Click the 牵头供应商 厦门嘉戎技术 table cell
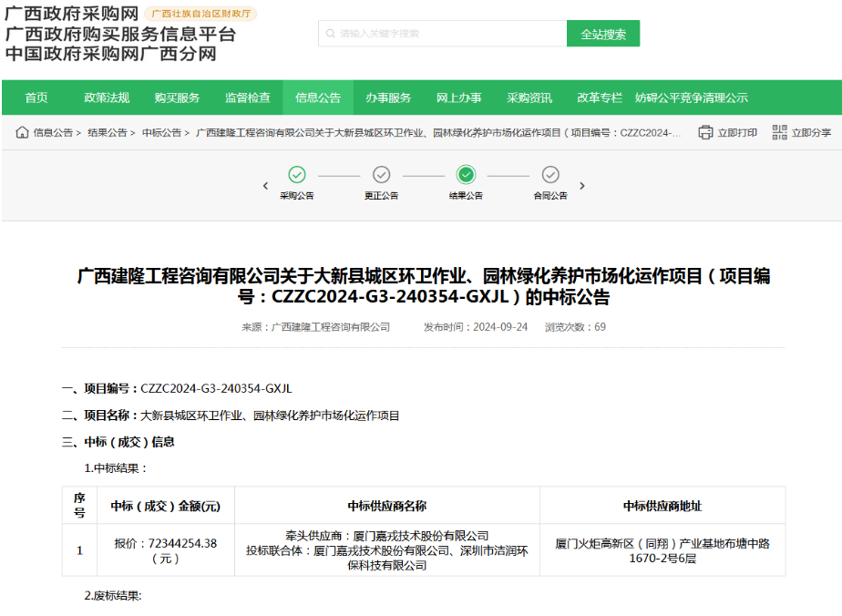This screenshot has width=842, height=616. 387,550
